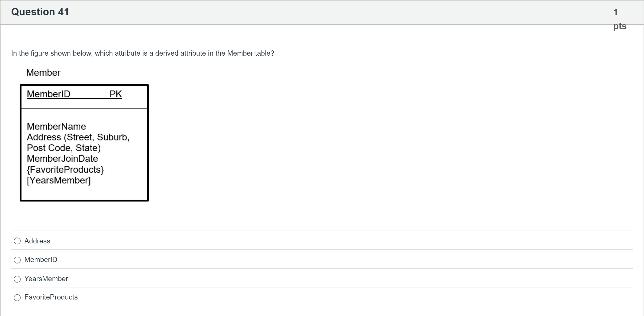Click MemberName in the Member entity

tap(56, 127)
